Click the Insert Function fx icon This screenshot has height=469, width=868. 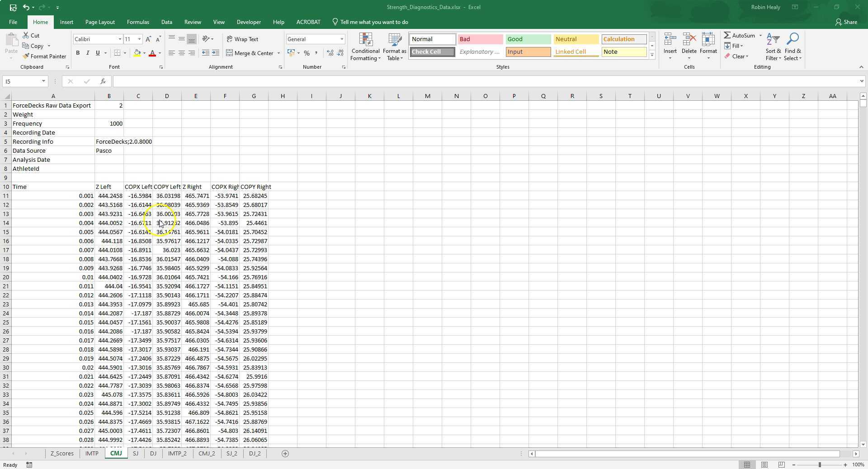click(103, 81)
